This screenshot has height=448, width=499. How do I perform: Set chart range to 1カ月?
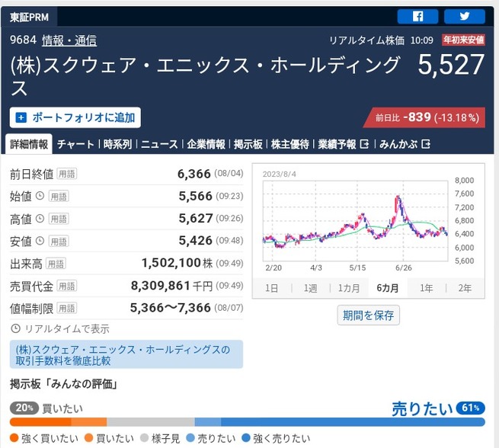(x=349, y=288)
